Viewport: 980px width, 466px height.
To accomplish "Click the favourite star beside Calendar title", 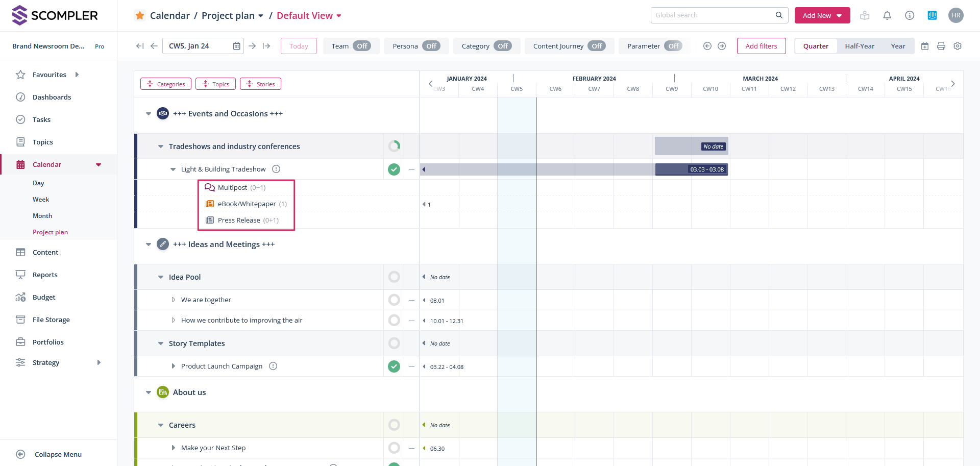I will coord(140,15).
